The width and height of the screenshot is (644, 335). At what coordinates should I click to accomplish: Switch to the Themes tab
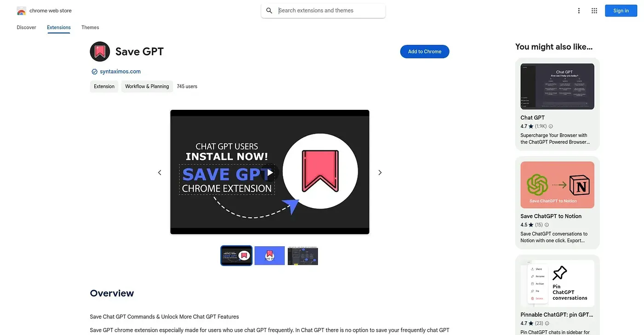(90, 28)
